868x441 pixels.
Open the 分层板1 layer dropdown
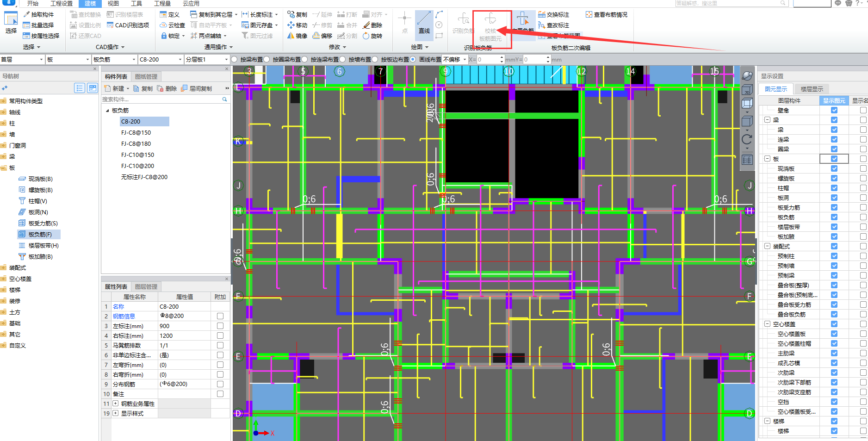207,60
